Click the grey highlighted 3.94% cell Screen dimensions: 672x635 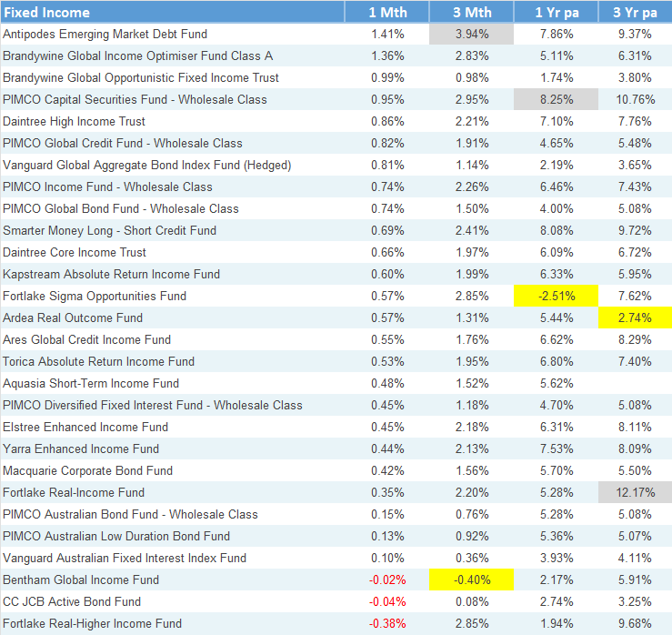[x=471, y=34]
